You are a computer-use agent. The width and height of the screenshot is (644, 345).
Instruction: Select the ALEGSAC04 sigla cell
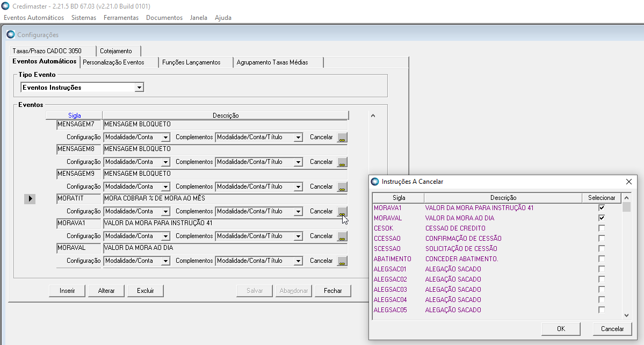(x=390, y=300)
